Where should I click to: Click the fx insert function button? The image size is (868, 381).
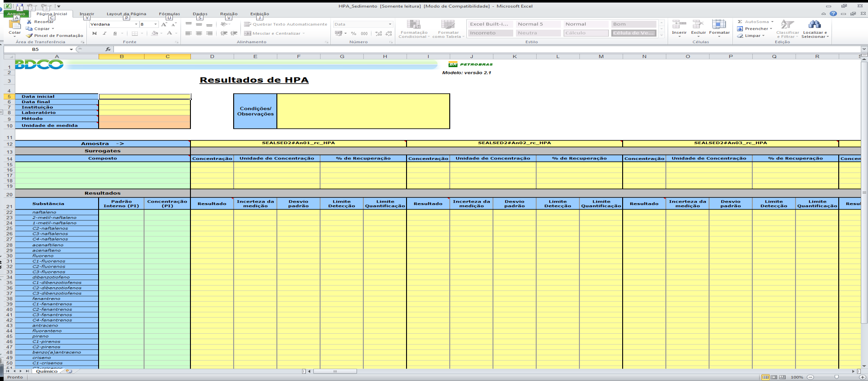pos(108,49)
